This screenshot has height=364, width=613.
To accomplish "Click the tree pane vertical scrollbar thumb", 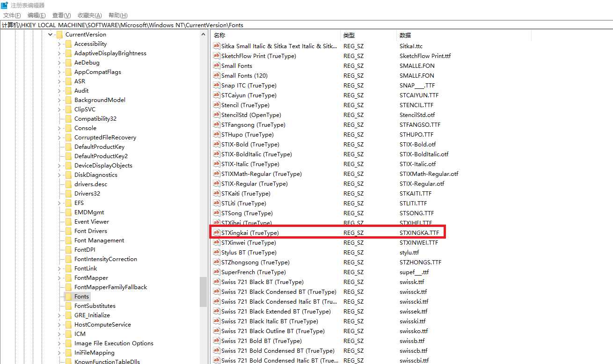I will [x=203, y=291].
